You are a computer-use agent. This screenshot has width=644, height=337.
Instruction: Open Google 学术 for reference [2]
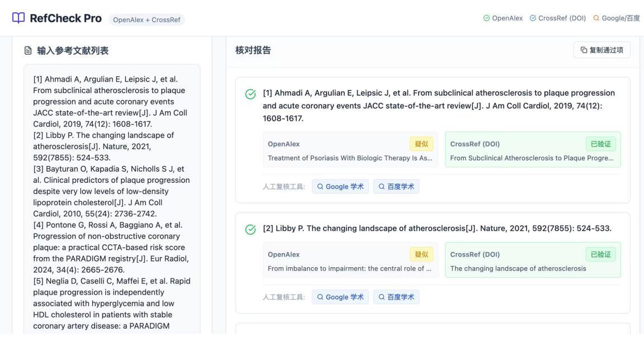point(340,297)
